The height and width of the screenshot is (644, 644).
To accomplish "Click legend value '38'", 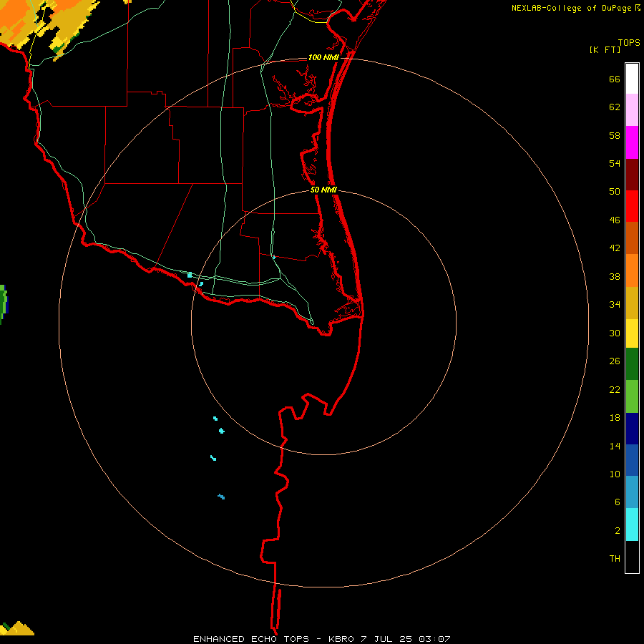I will coord(615,276).
